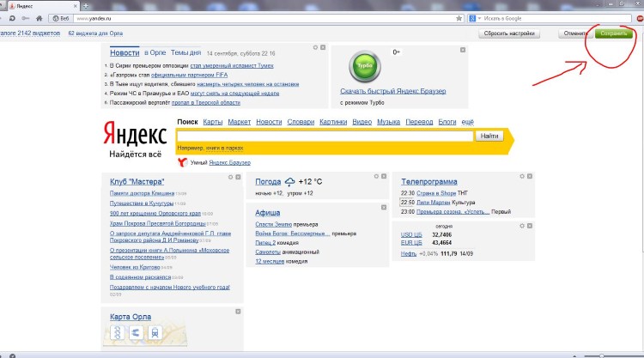Select the Яндекс browser tab
Image resolution: width=644 pixels, height=358 pixels.
[41, 6]
